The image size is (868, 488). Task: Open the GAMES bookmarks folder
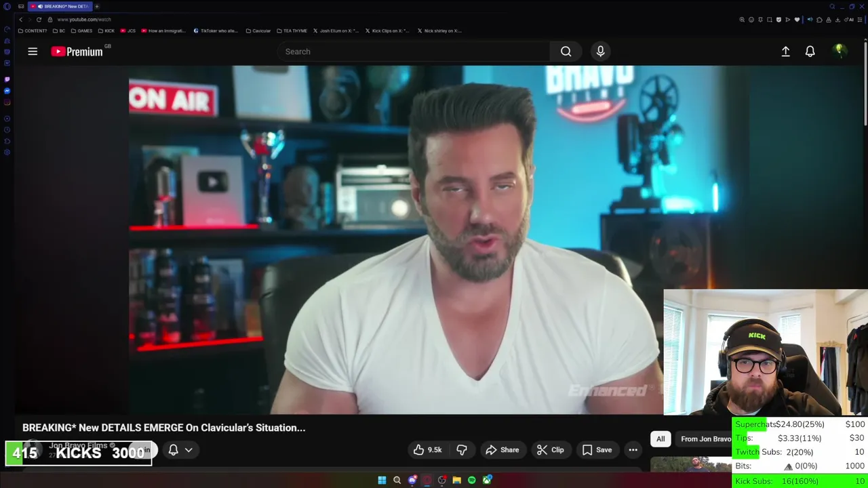point(81,30)
